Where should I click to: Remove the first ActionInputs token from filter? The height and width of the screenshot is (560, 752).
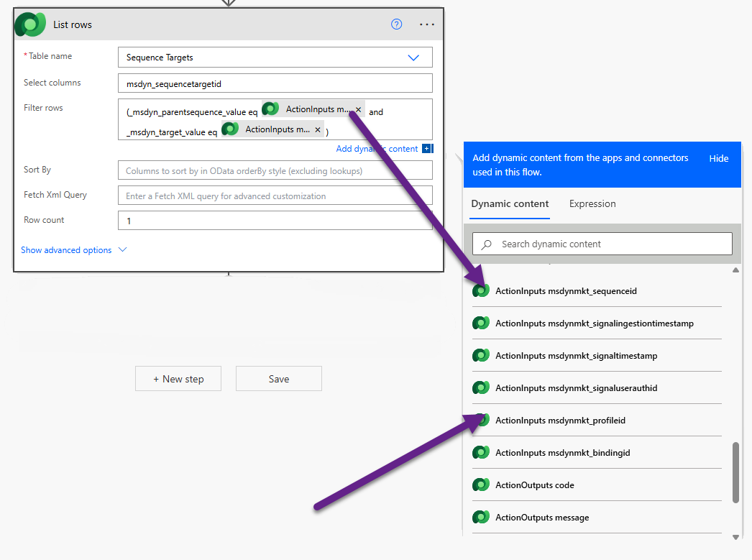point(358,110)
